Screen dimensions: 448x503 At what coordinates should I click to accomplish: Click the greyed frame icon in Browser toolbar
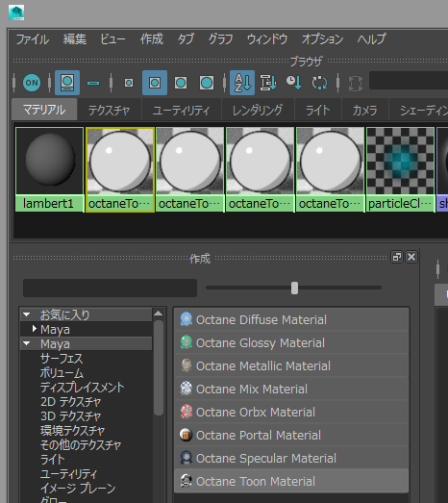(x=356, y=84)
